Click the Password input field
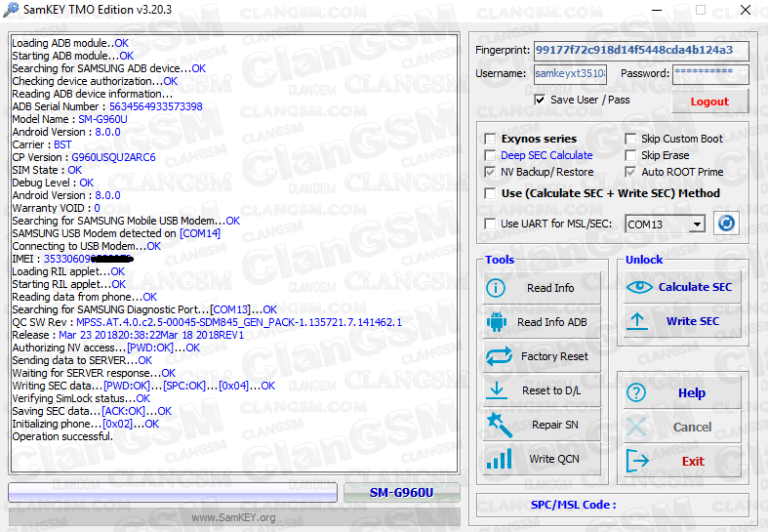The image size is (768, 532). point(710,74)
